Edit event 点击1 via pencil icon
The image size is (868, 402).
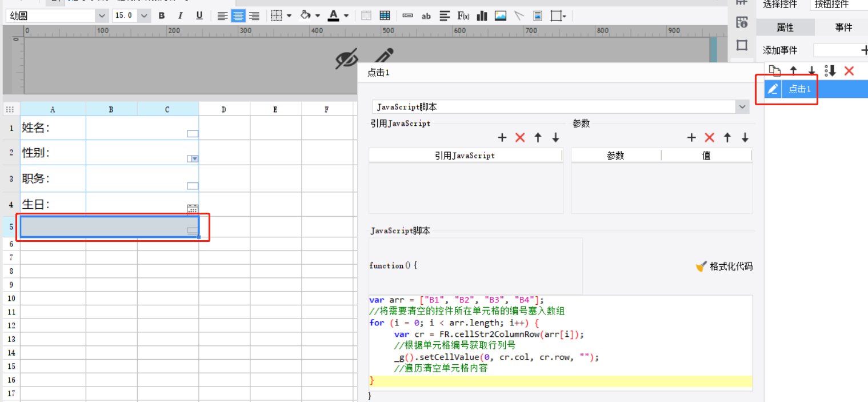click(x=773, y=89)
